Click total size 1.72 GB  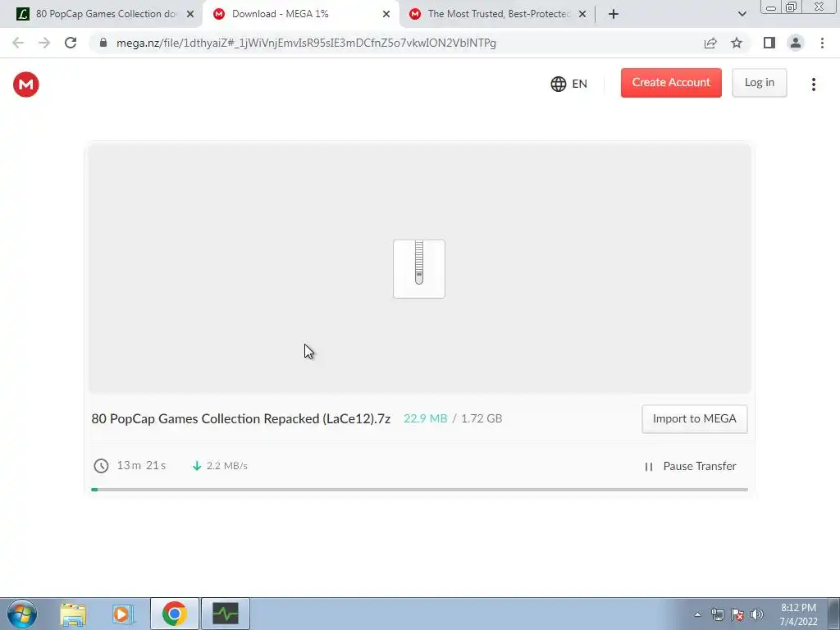pos(482,418)
